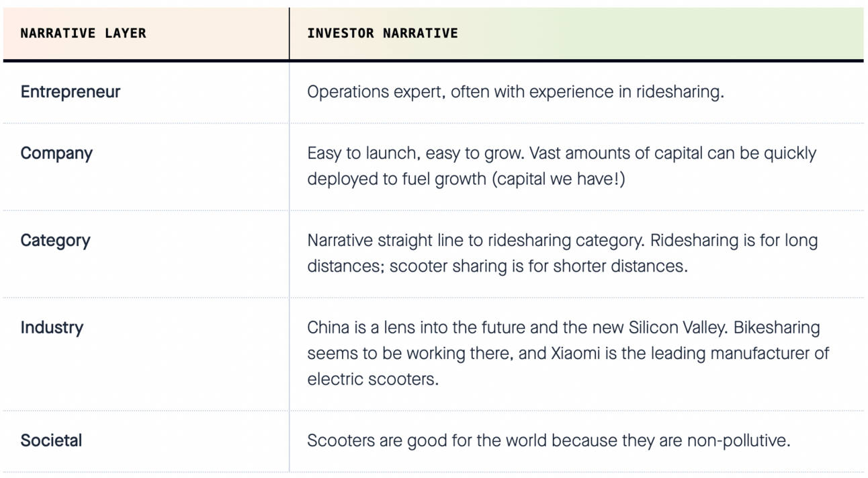Select the Industry row label
This screenshot has height=478, width=868.
(52, 327)
